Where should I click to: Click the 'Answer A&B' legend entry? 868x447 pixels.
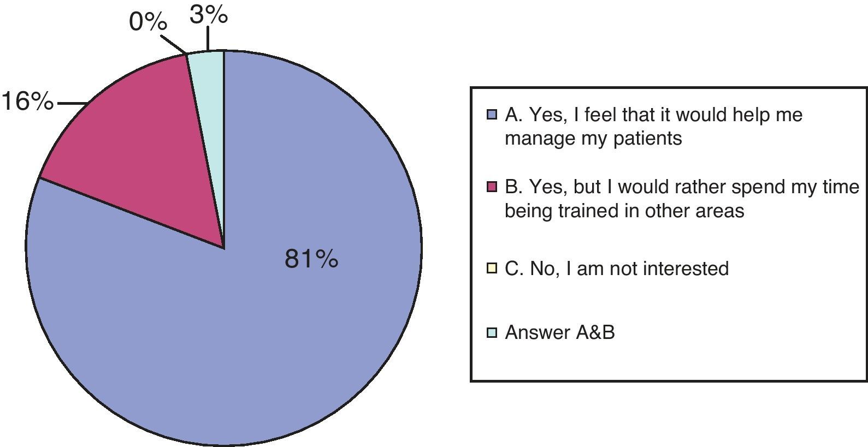coord(560,332)
